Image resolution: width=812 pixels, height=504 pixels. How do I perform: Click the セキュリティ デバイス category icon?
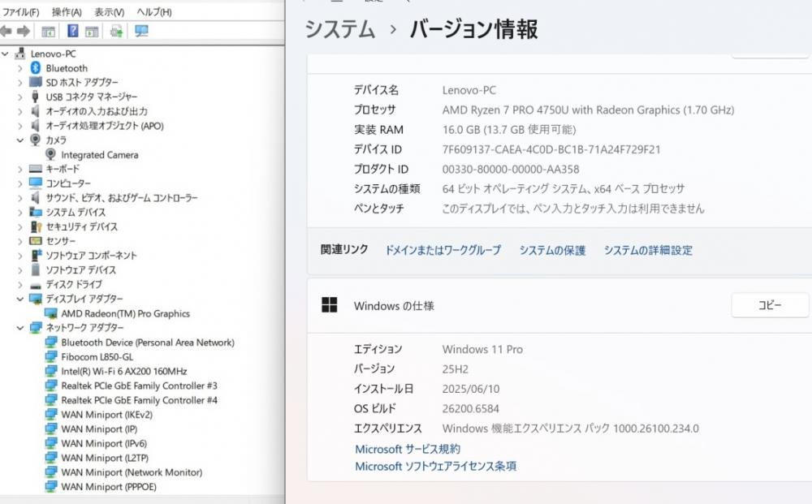tap(35, 226)
